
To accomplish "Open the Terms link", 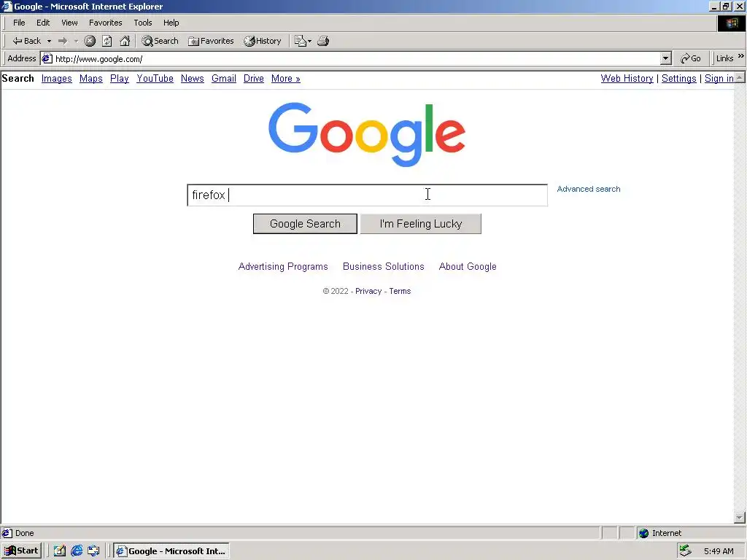I will tap(400, 291).
